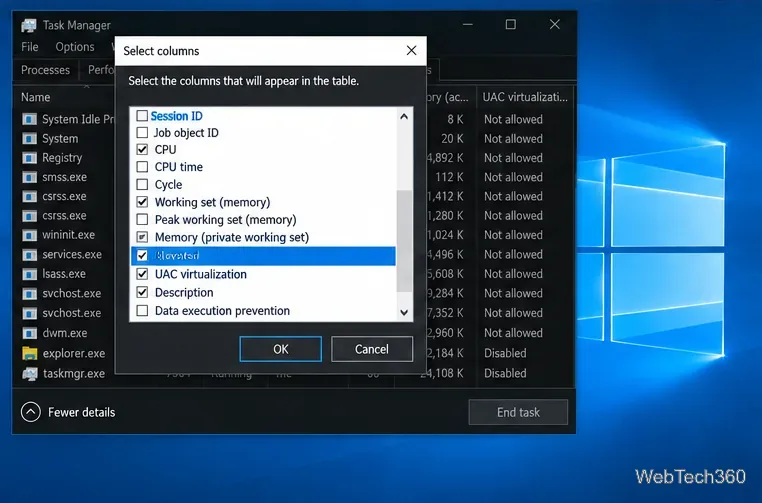Click the Task Manager title bar icon
Image resolution: width=762 pixels, height=503 pixels.
click(x=29, y=25)
